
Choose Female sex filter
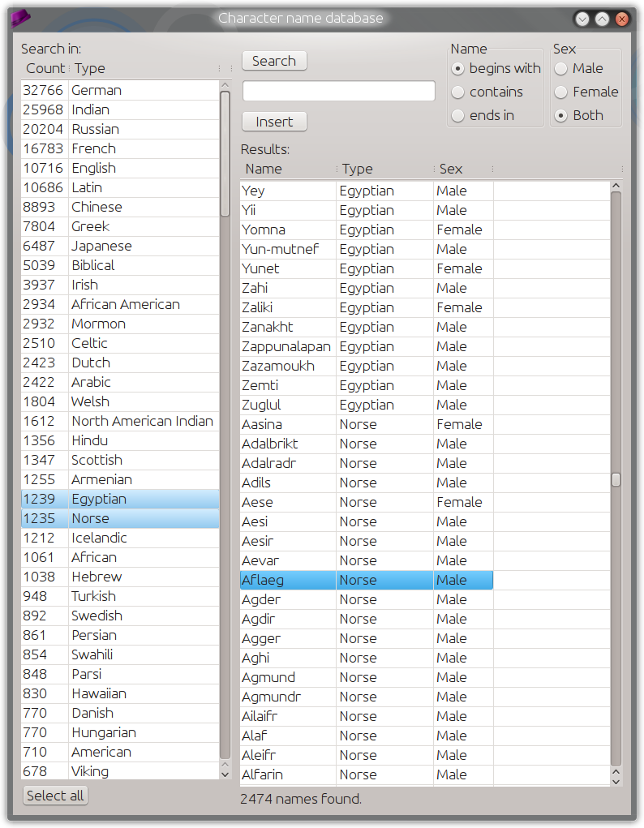click(x=586, y=92)
